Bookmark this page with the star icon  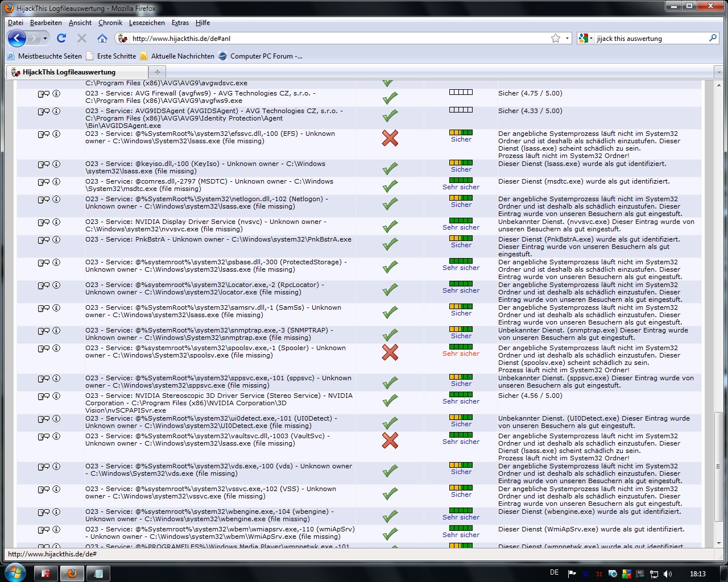(x=556, y=39)
